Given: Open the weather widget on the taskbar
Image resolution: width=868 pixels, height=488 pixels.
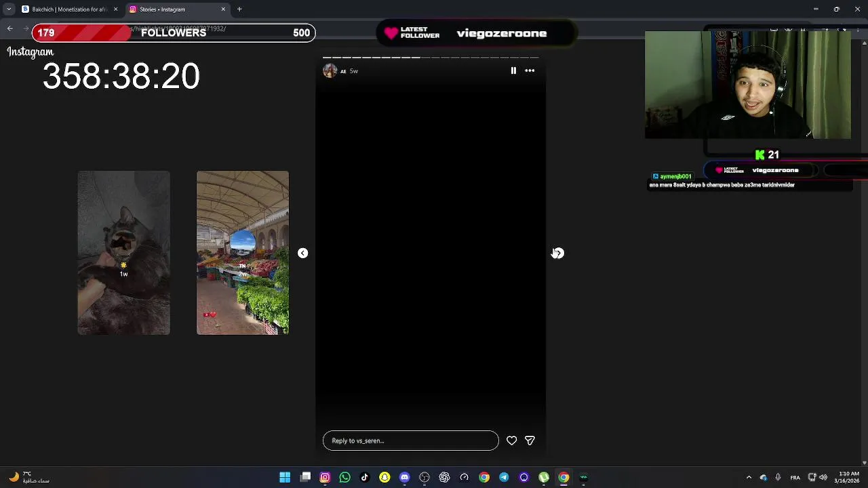Looking at the screenshot, I should coord(28,477).
